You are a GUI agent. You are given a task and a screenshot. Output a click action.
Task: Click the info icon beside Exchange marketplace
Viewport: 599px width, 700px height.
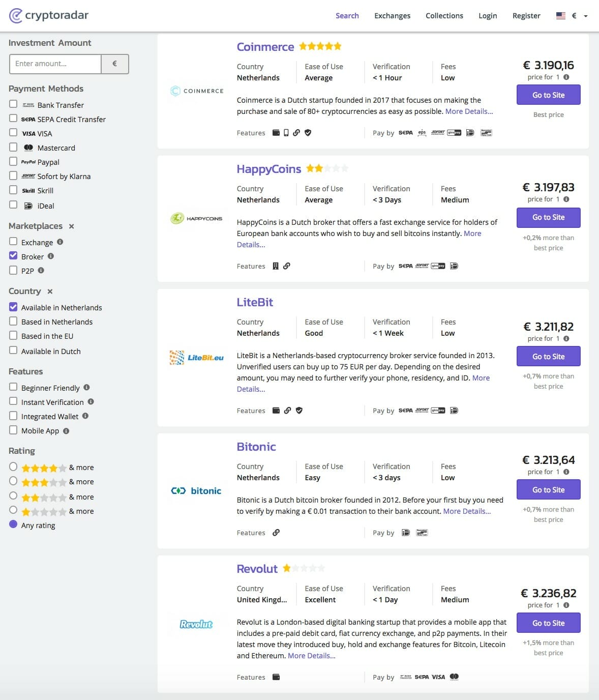tap(60, 242)
